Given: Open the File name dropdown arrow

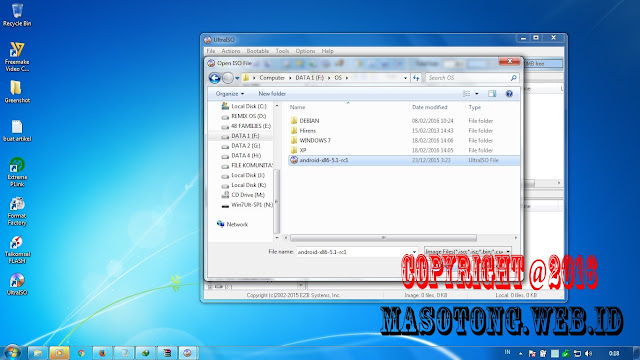Looking at the screenshot, I should [x=414, y=252].
